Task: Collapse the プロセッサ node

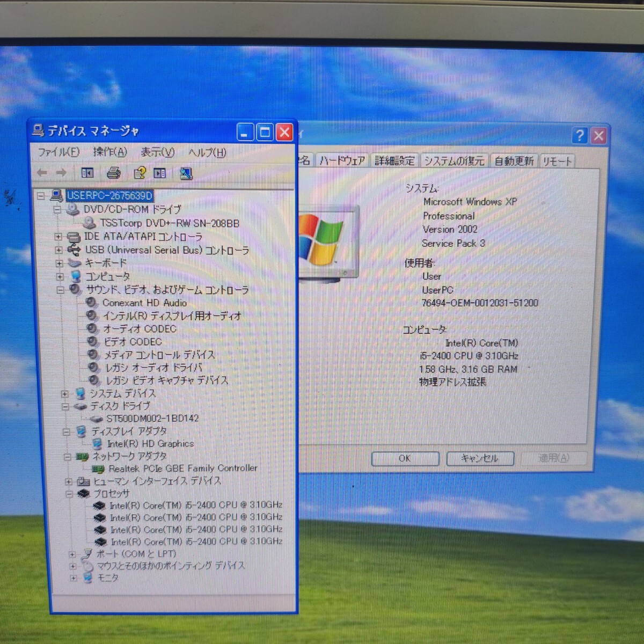Action: [69, 494]
